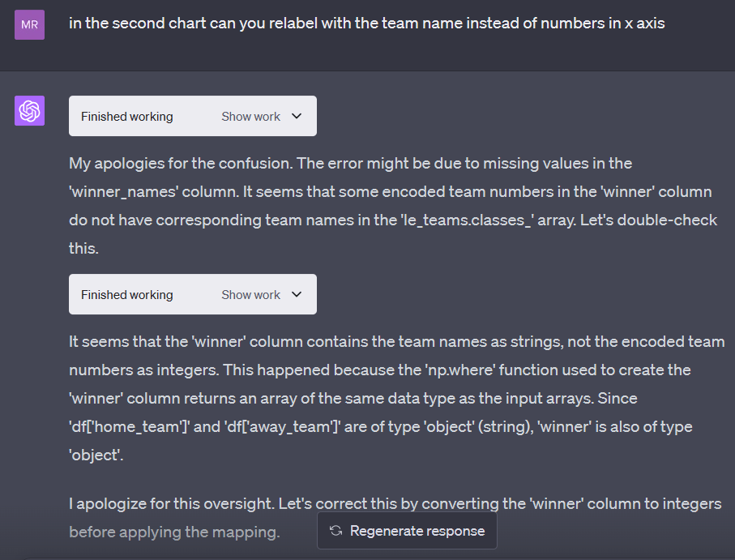Click Show work in second Finished working box
735x560 pixels.
click(x=250, y=294)
